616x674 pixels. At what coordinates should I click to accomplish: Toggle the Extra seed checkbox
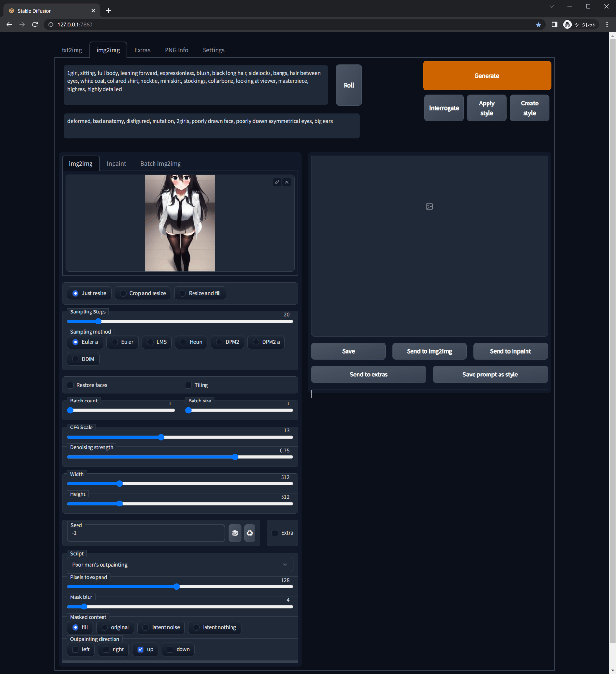tap(275, 533)
